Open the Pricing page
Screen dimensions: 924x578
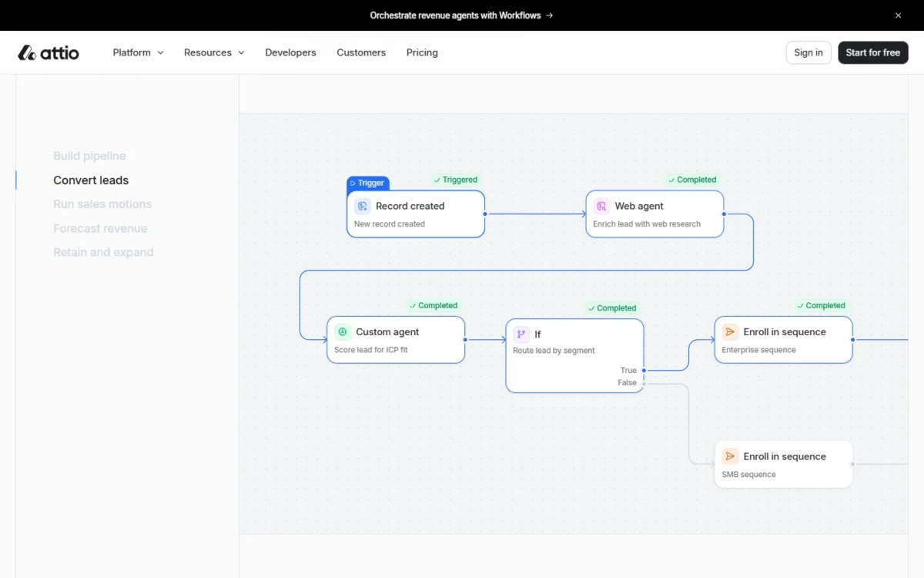point(422,52)
